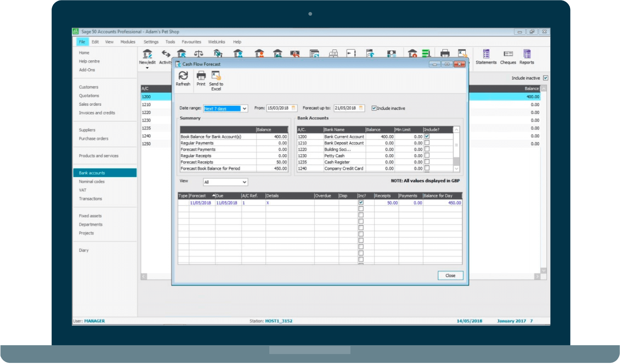This screenshot has height=364, width=620.
Task: Expand the View dropdown set to All
Action: 245,182
